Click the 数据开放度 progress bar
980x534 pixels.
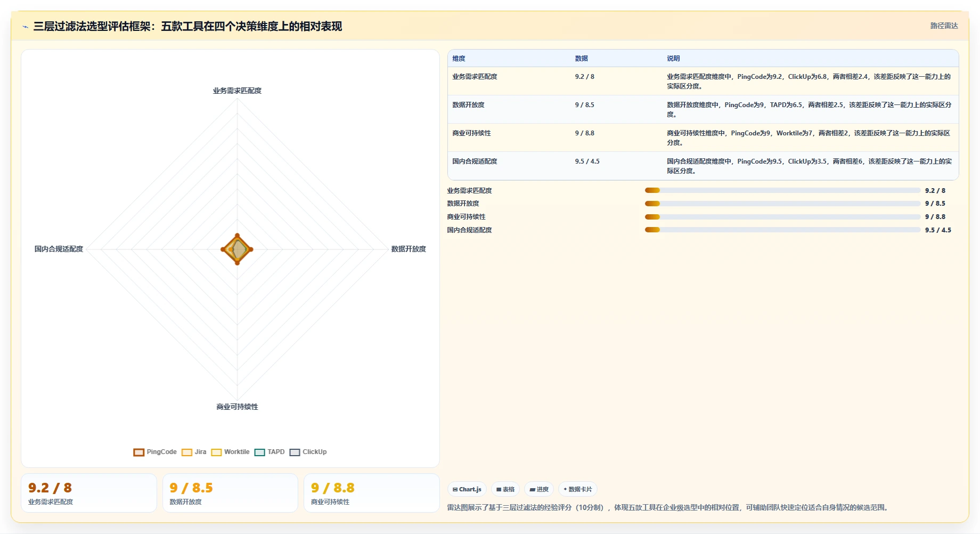click(782, 204)
